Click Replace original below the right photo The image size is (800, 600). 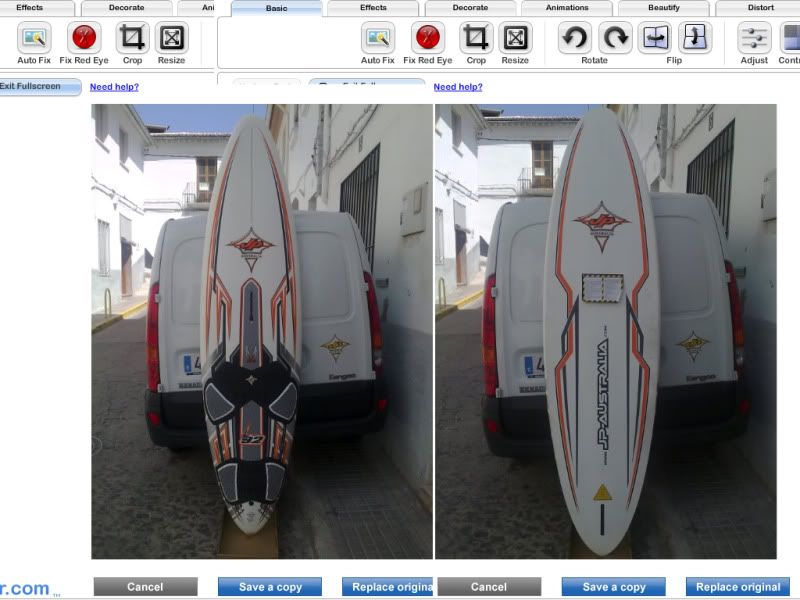pos(738,587)
